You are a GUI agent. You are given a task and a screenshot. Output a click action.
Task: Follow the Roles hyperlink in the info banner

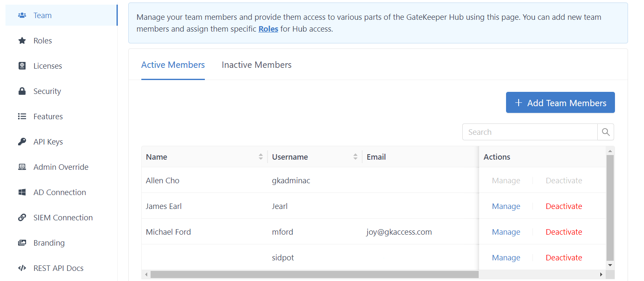[x=268, y=29]
